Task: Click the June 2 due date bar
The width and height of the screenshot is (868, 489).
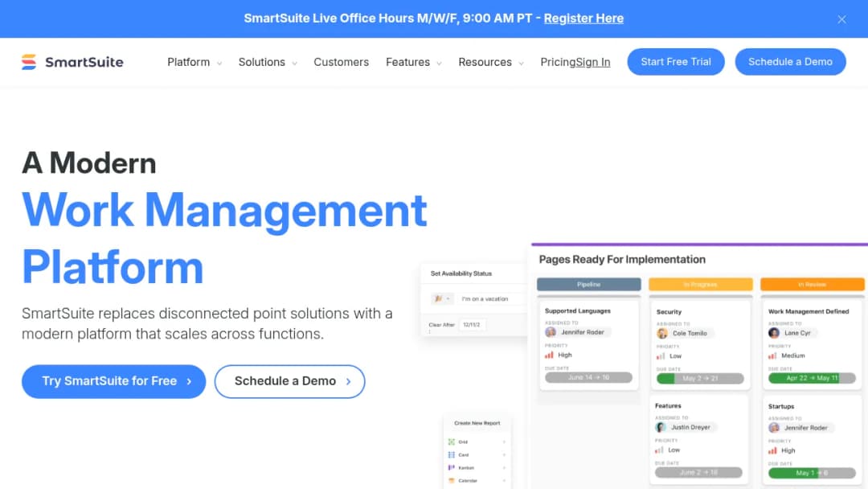Action: 698,472
